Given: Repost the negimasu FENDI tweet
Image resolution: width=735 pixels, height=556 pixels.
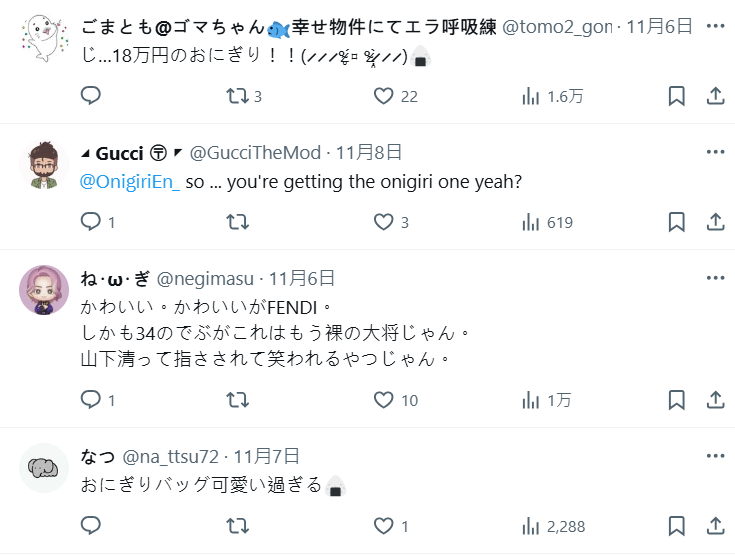Looking at the screenshot, I should pyautogui.click(x=236, y=400).
